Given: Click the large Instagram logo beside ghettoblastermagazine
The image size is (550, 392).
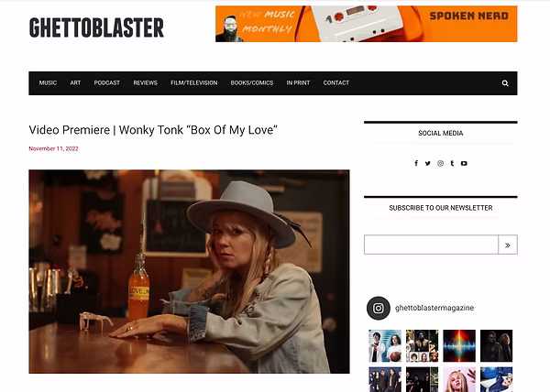Looking at the screenshot, I should [378, 308].
